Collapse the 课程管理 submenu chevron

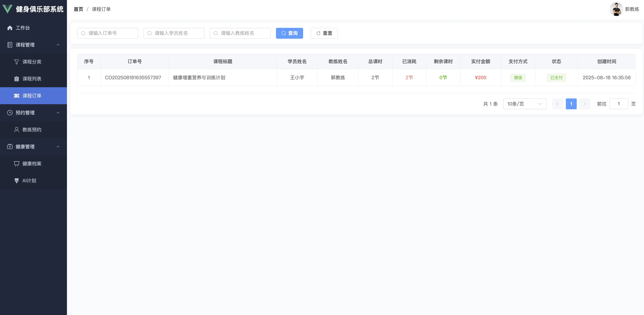58,45
